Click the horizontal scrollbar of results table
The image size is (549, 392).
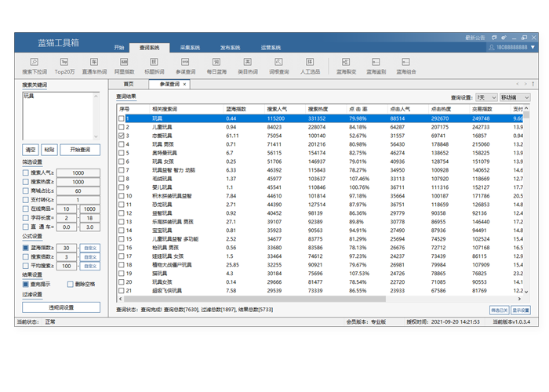click(x=255, y=299)
